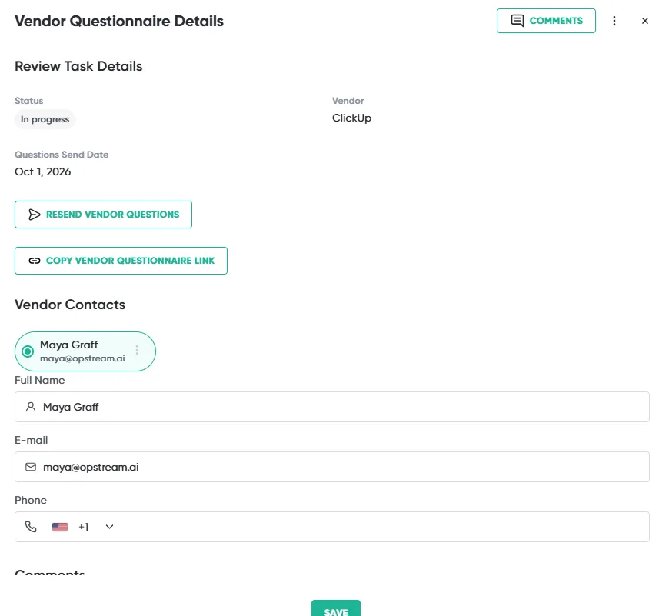
Task: Click the Vendor Contacts heading
Action: tap(70, 305)
